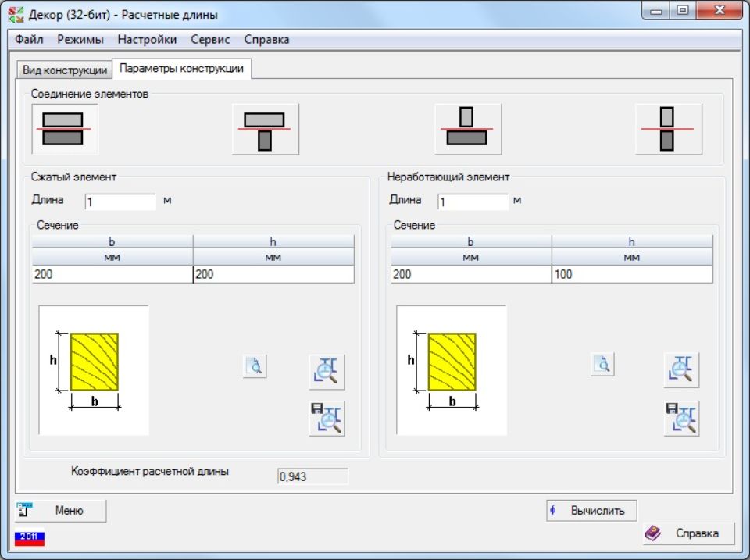Open section lookup tool for non-working element
Screen dimensions: 750x560
click(681, 370)
